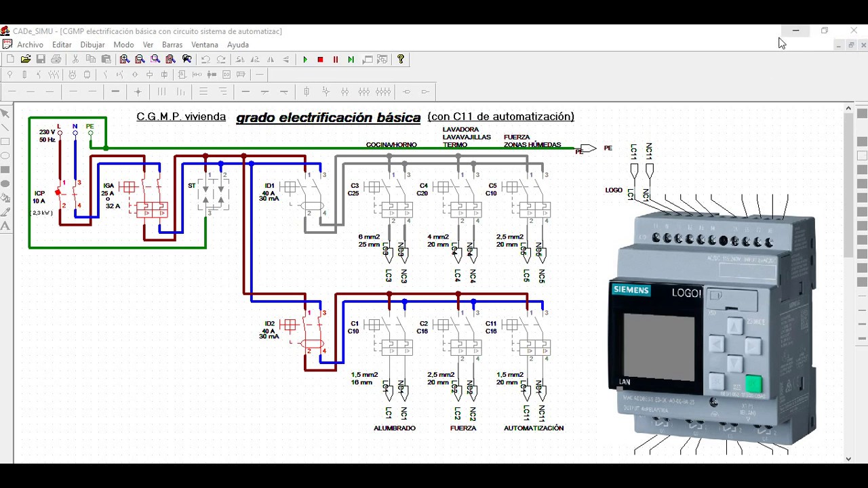Open help with the yellow question mark icon

tap(401, 60)
